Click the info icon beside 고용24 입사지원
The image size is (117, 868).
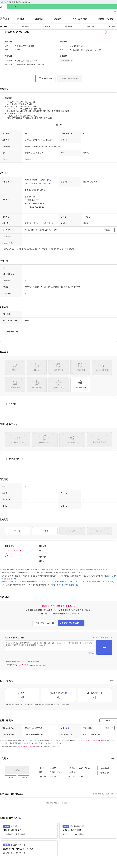click(102, 693)
